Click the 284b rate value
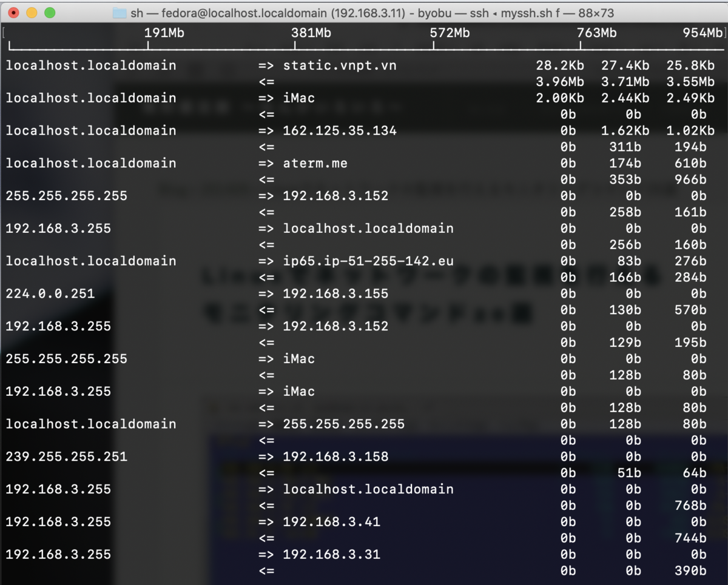Screen dimensions: 728x585 click(690, 278)
